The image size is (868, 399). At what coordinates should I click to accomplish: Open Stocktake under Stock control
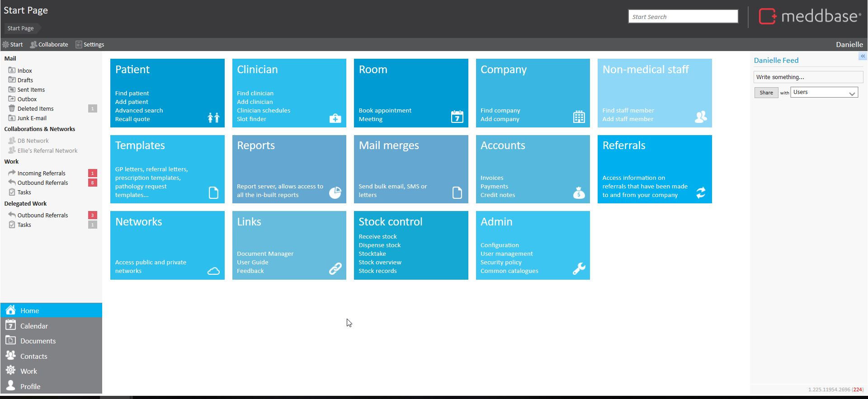point(372,253)
